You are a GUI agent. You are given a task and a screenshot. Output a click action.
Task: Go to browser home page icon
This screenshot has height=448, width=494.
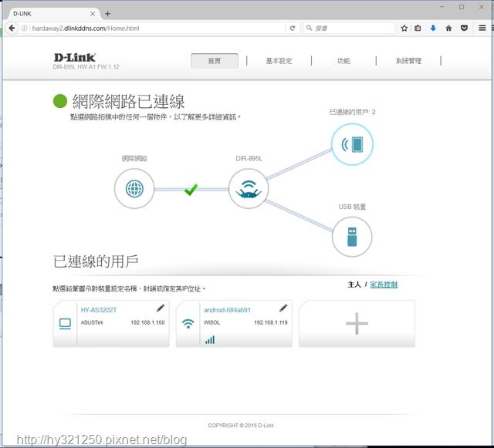(x=448, y=28)
